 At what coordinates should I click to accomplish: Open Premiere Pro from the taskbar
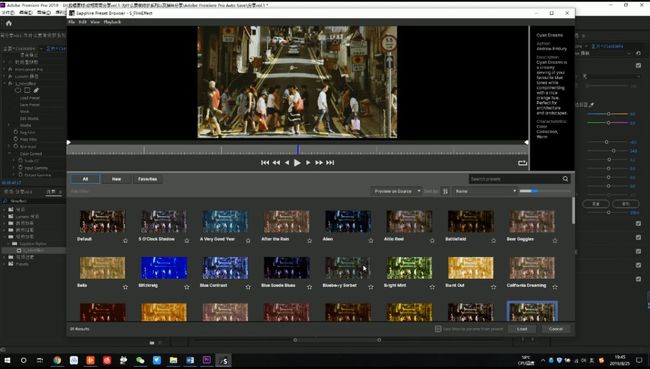tap(206, 360)
